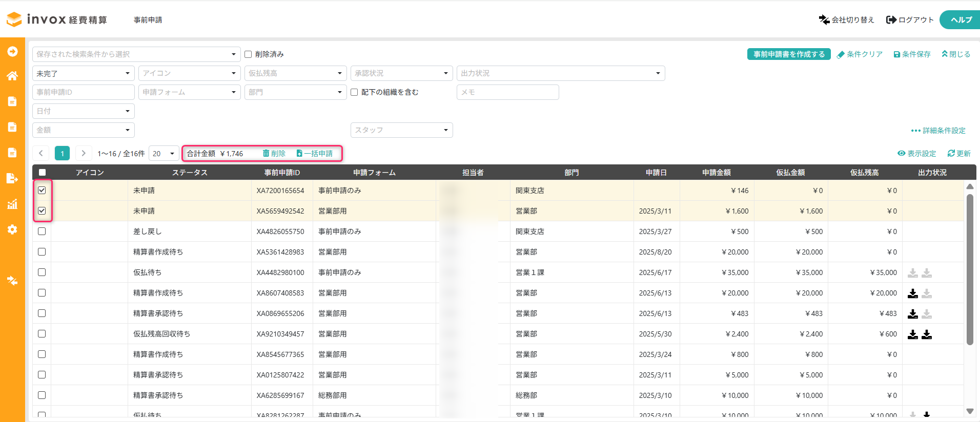Open 表示設定 eye icon settings
The height and width of the screenshot is (422, 980).
point(901,153)
